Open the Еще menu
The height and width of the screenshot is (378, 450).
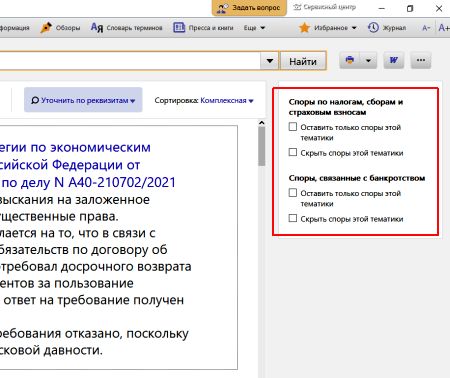(x=254, y=28)
